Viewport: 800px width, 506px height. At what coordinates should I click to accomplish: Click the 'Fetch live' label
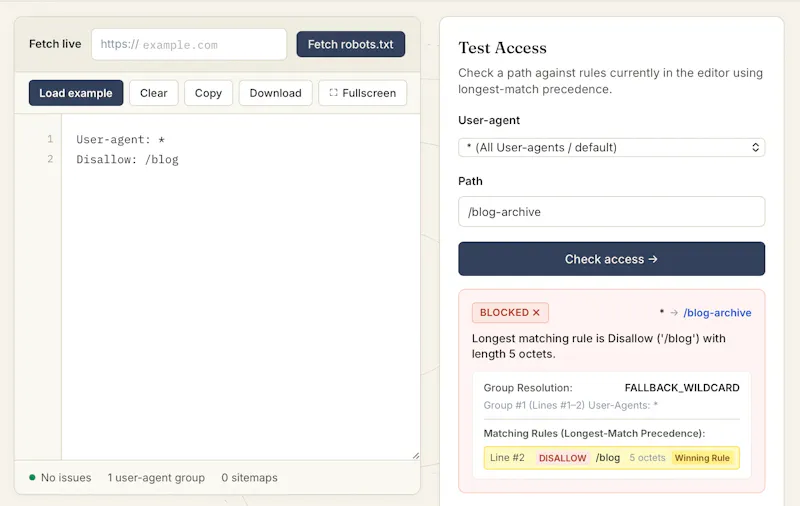(55, 44)
